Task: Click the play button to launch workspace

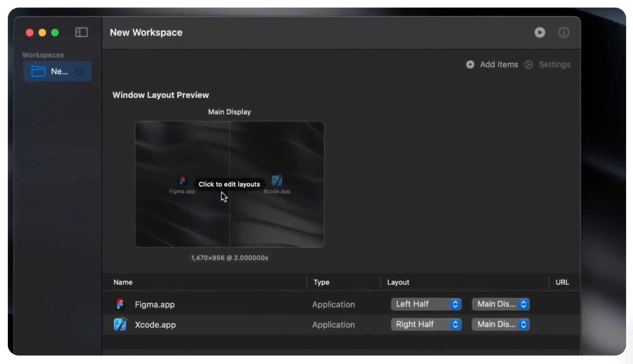Action: pyautogui.click(x=540, y=32)
